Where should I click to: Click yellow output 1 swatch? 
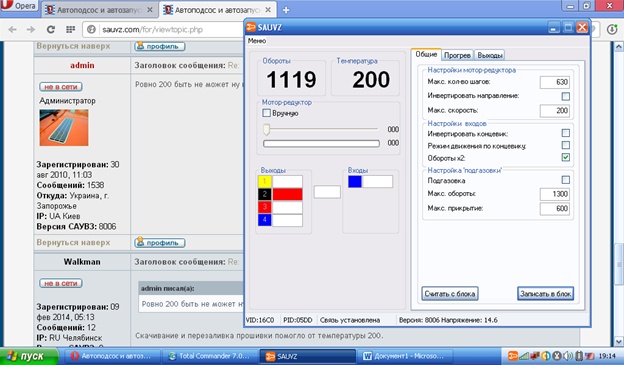coord(265,182)
